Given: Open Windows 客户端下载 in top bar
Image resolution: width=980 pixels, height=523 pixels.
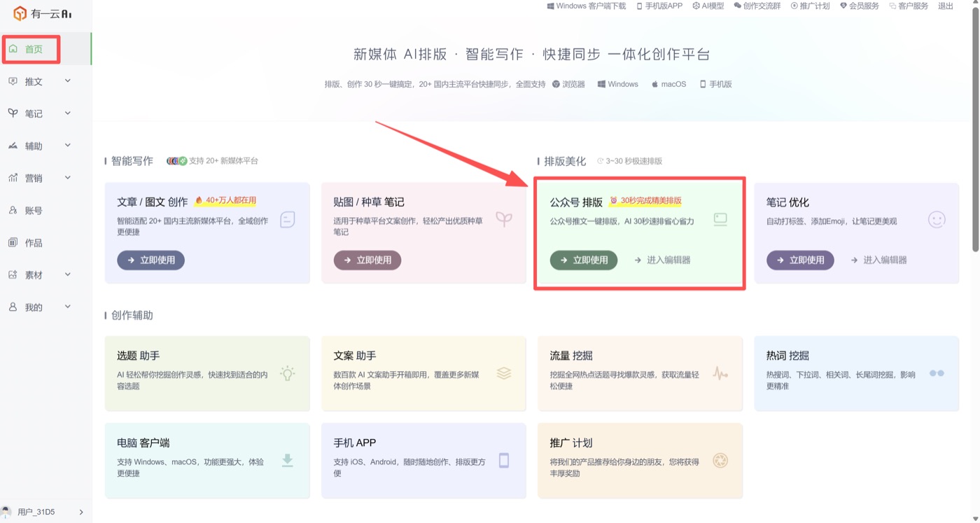Looking at the screenshot, I should pos(586,6).
